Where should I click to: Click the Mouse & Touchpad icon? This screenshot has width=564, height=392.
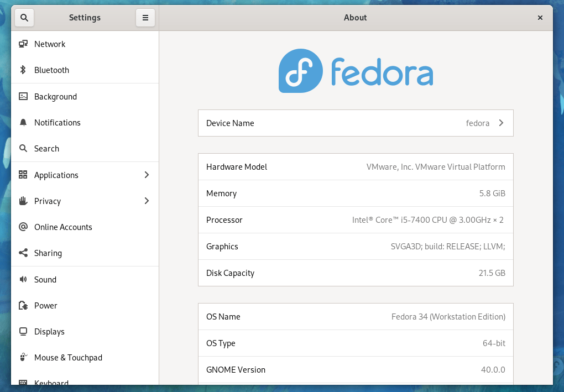[23, 357]
